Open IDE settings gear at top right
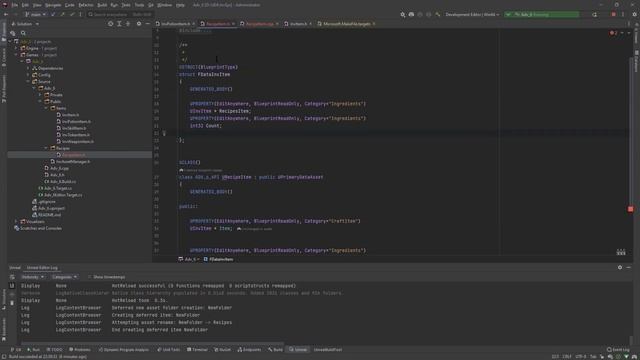This screenshot has height=360, width=640. [x=635, y=14]
